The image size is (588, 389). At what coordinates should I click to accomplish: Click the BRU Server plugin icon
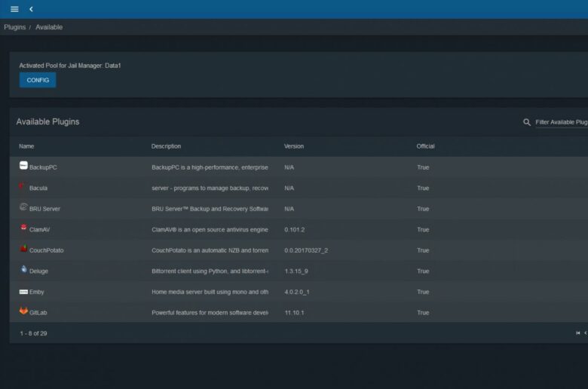(x=23, y=207)
